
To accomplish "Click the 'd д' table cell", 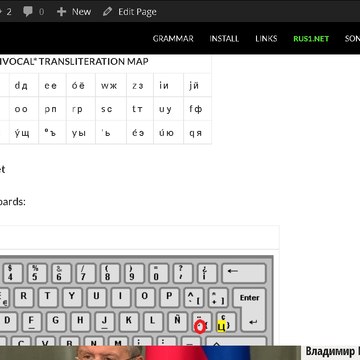I will click(x=24, y=85).
